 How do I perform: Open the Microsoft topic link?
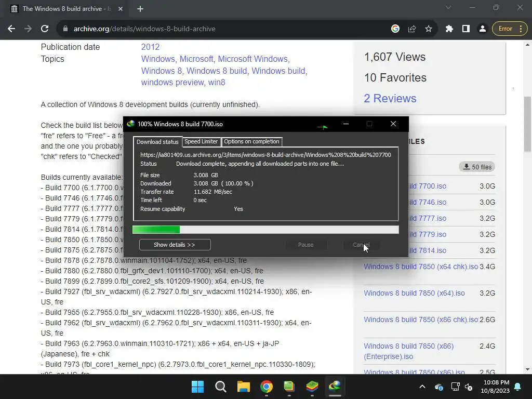tap(196, 59)
